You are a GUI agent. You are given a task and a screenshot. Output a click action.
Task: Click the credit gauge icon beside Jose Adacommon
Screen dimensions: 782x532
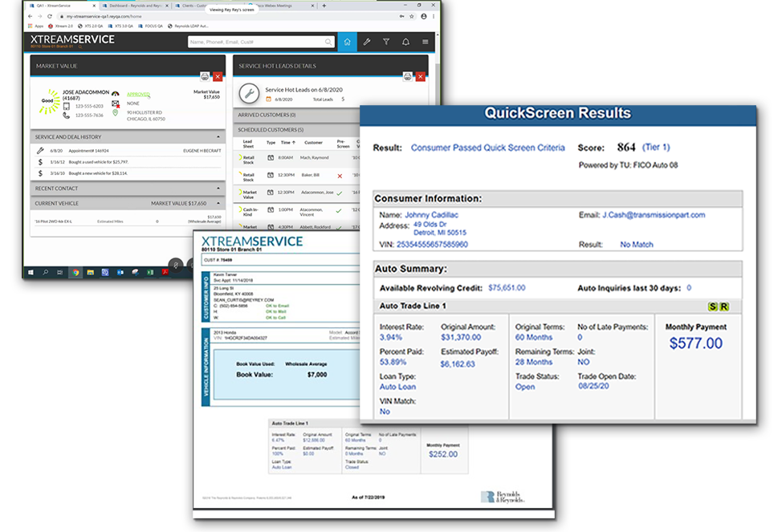115,93
